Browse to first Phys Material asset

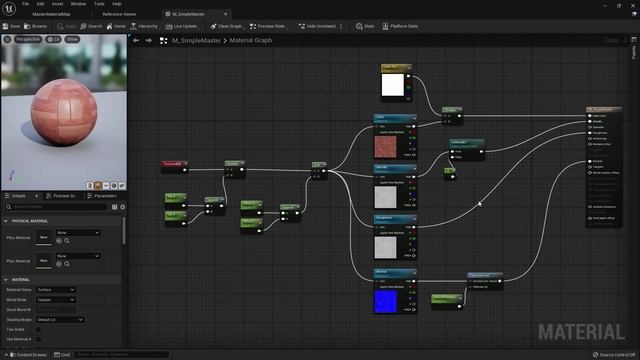[x=67, y=241]
